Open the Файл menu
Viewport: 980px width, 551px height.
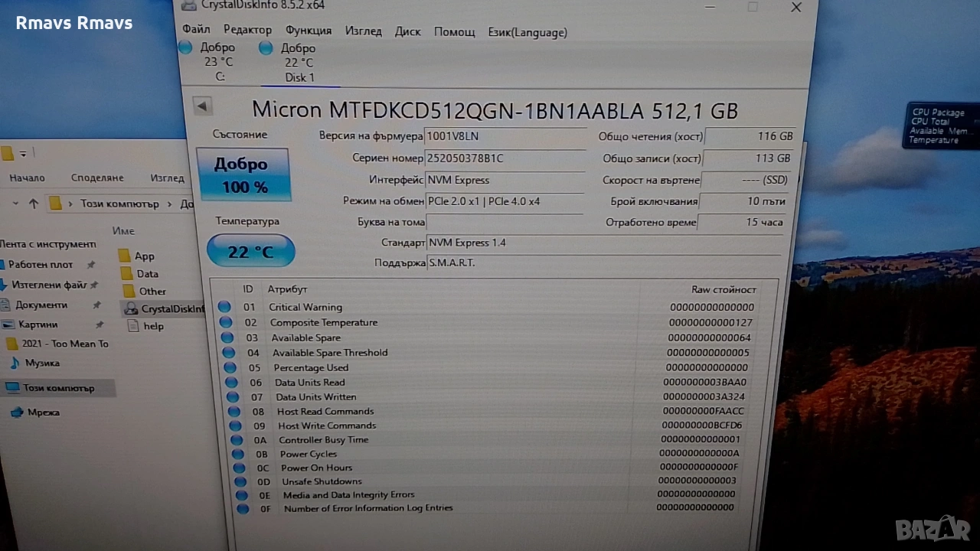coord(196,31)
